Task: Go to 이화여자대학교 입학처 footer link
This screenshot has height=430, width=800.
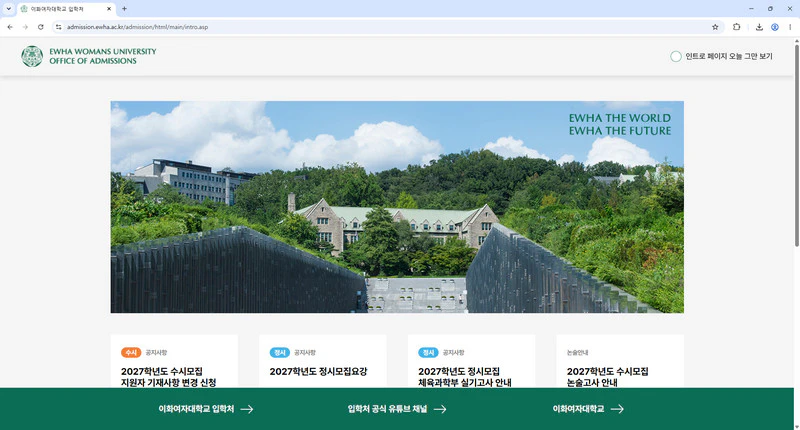Action: point(196,409)
